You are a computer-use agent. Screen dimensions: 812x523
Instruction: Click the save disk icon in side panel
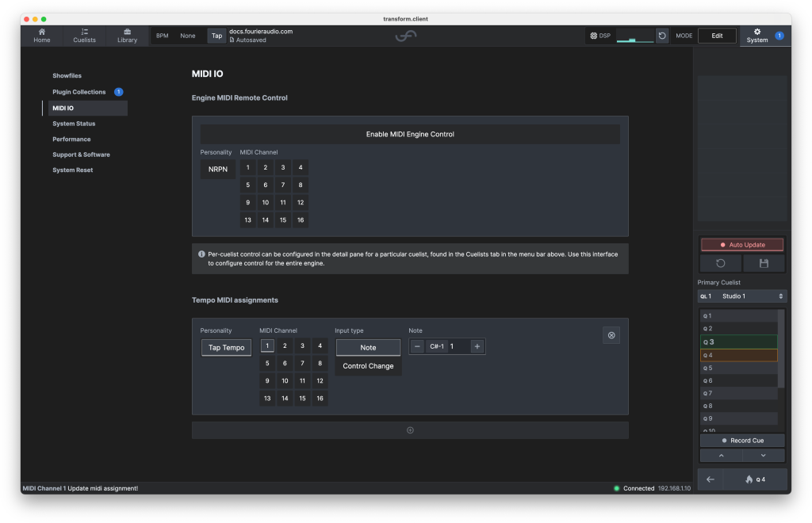click(764, 263)
